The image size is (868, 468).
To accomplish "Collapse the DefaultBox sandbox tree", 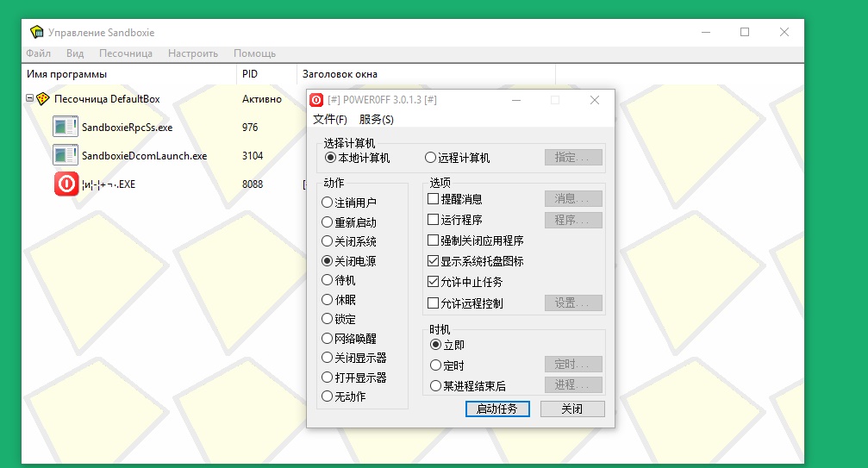I will point(29,98).
